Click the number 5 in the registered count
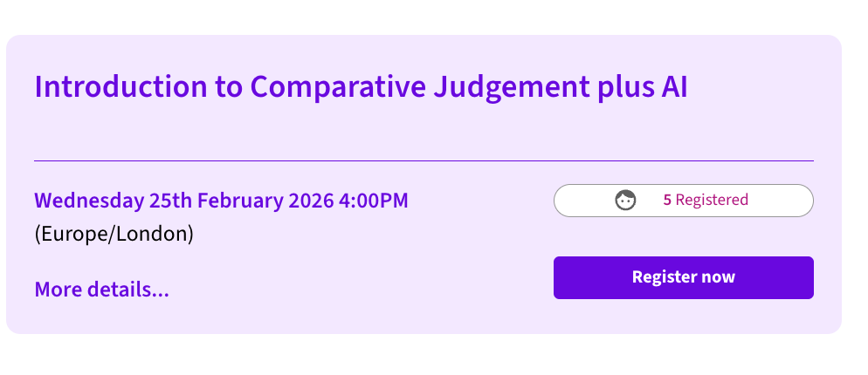This screenshot has width=868, height=375. [667, 201]
